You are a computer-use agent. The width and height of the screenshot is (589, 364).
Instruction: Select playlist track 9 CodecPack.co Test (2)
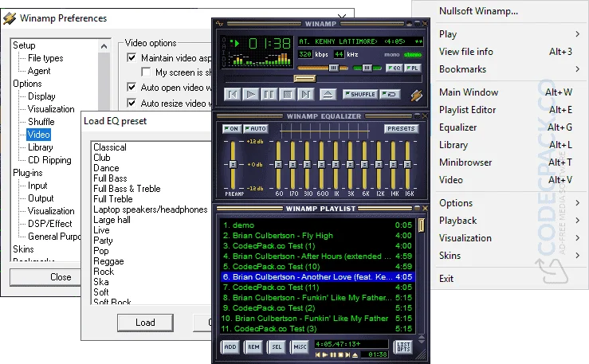click(x=317, y=308)
